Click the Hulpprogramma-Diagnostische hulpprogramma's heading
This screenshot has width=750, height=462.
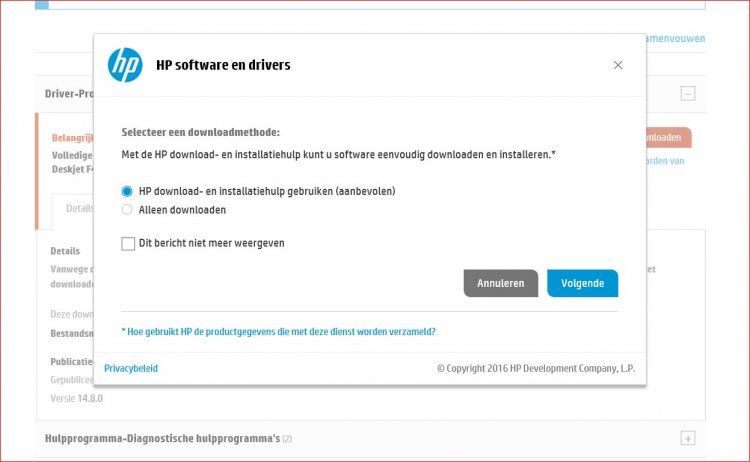(163, 439)
